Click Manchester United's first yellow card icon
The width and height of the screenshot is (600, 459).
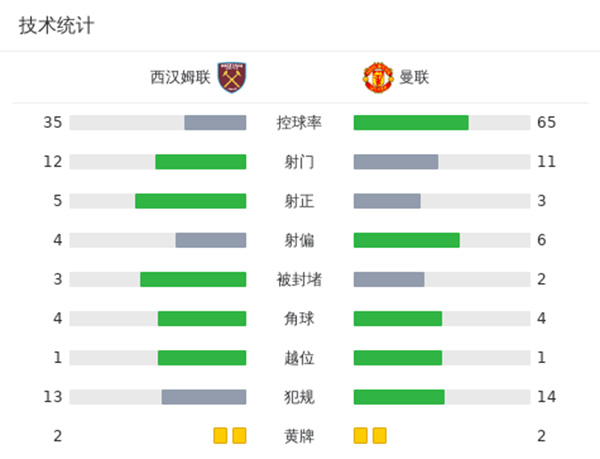click(x=361, y=436)
